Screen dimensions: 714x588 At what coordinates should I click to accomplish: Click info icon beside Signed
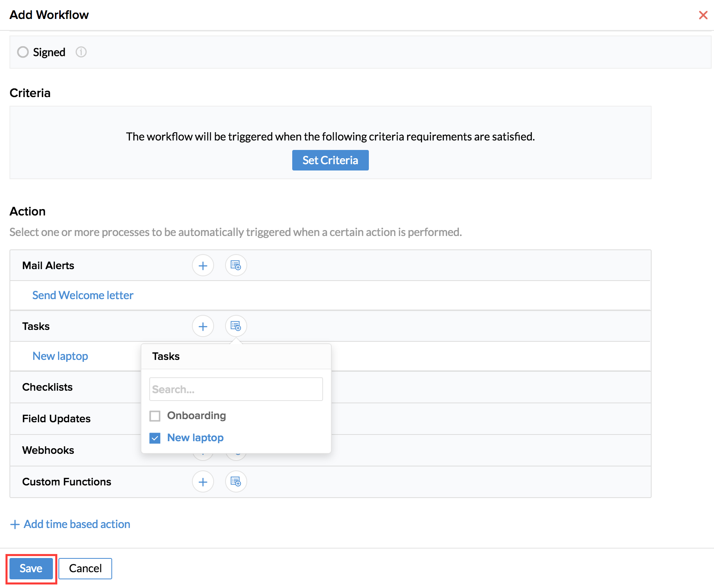[x=81, y=52]
